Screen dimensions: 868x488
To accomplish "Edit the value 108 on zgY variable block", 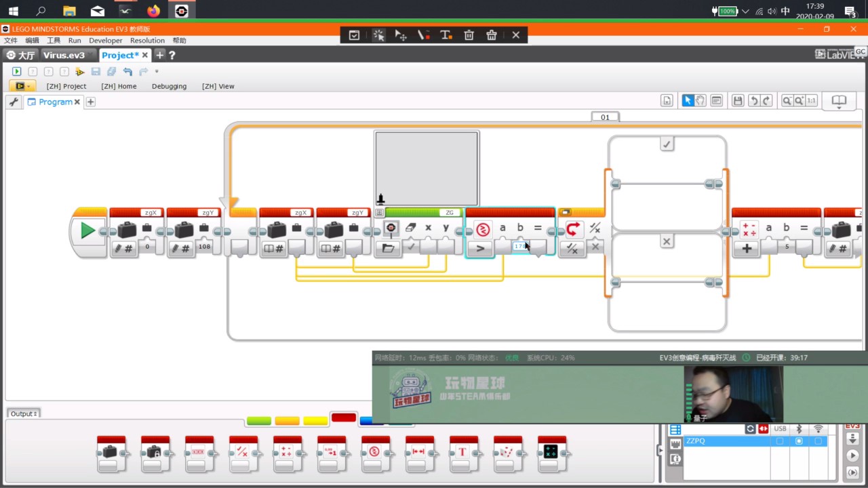I will point(204,247).
